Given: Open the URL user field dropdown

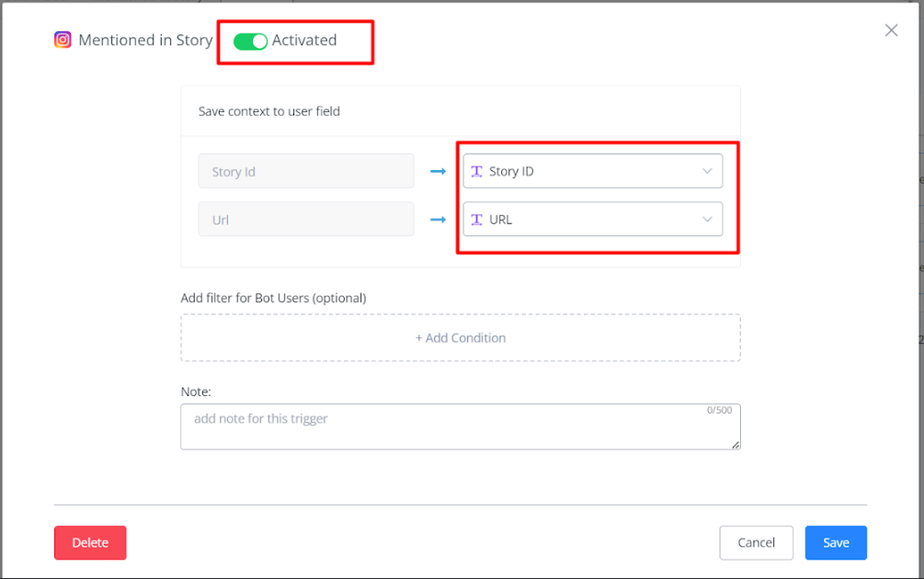Looking at the screenshot, I should [x=592, y=220].
